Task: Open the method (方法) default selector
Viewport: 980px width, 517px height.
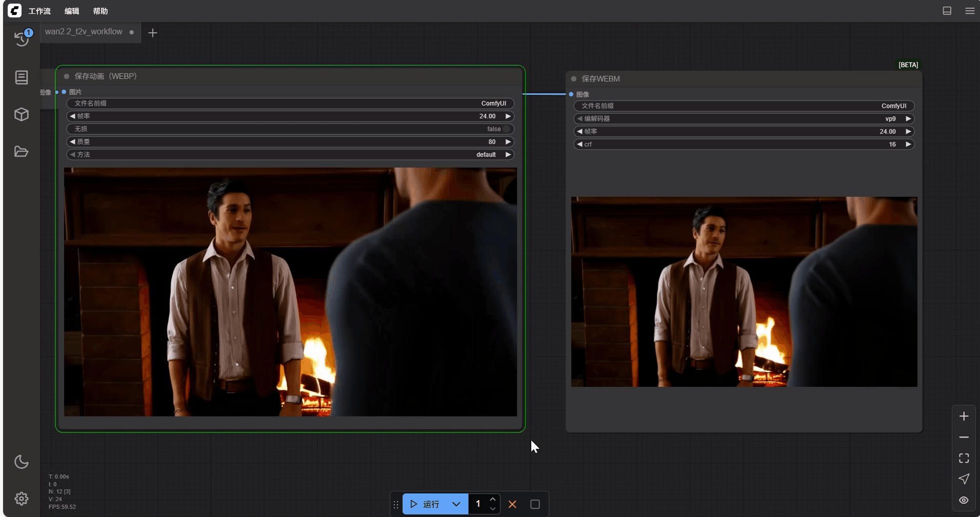Action: coord(290,155)
